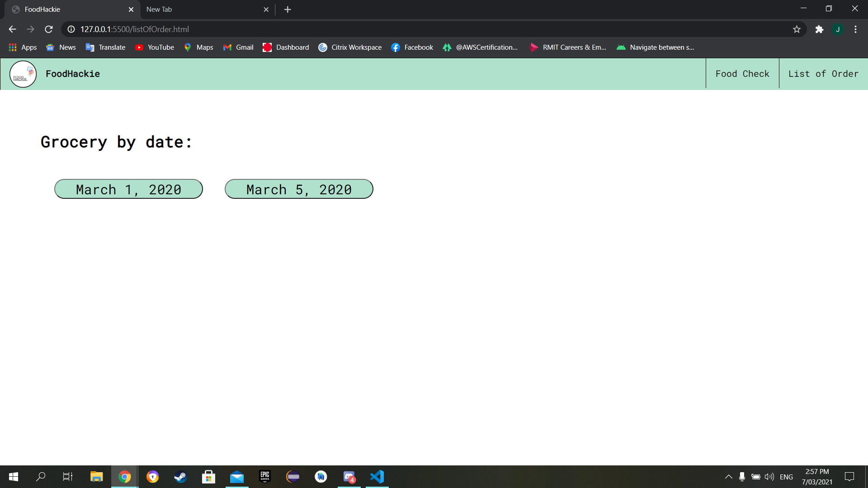The width and height of the screenshot is (868, 488).
Task: Select the March 5, 2020 grocery button
Action: 299,189
